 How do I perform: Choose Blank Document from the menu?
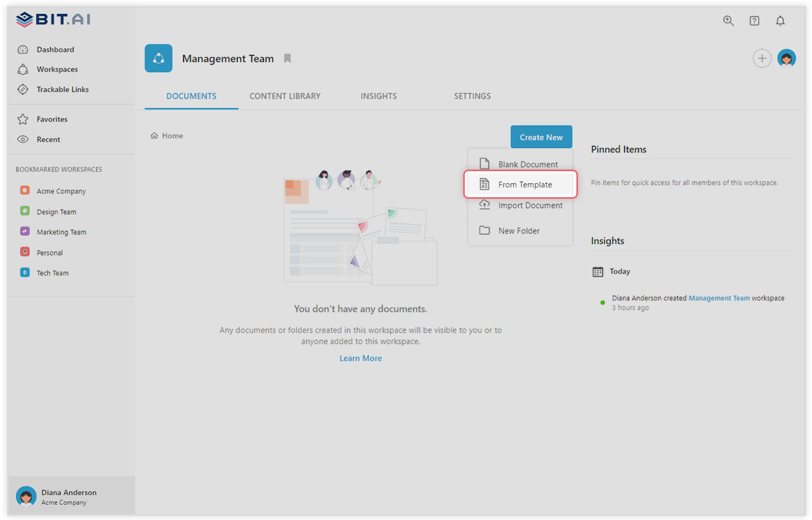pyautogui.click(x=520, y=164)
